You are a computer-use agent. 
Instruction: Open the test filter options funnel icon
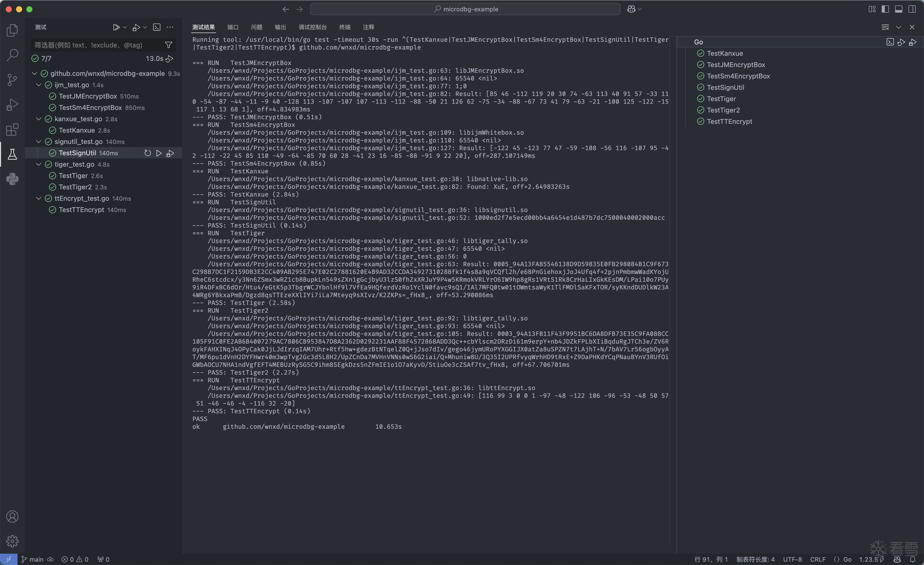click(x=168, y=45)
